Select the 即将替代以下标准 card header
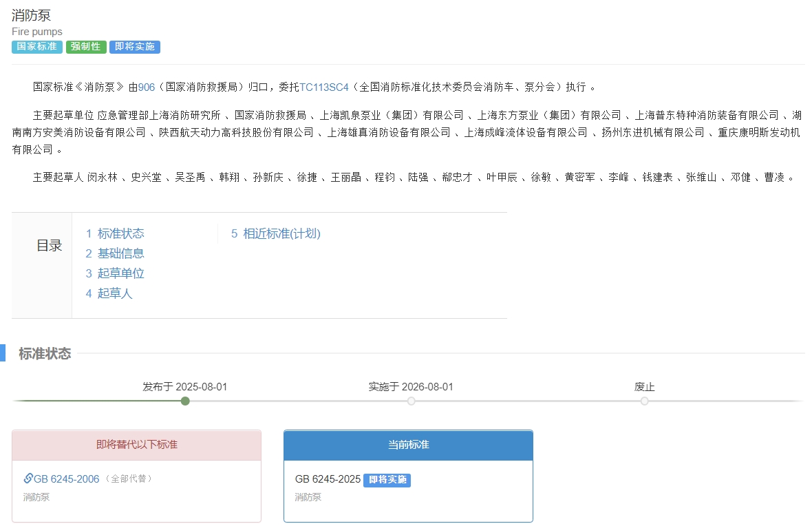 coord(137,445)
